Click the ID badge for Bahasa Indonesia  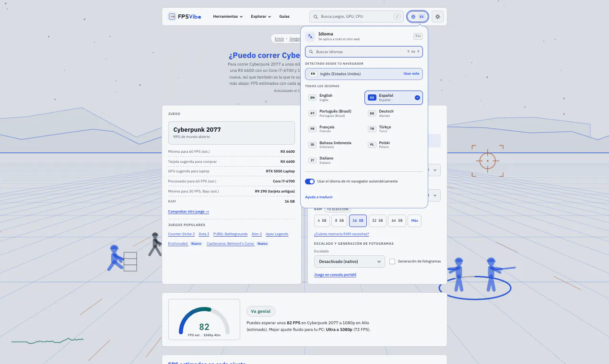click(x=312, y=145)
